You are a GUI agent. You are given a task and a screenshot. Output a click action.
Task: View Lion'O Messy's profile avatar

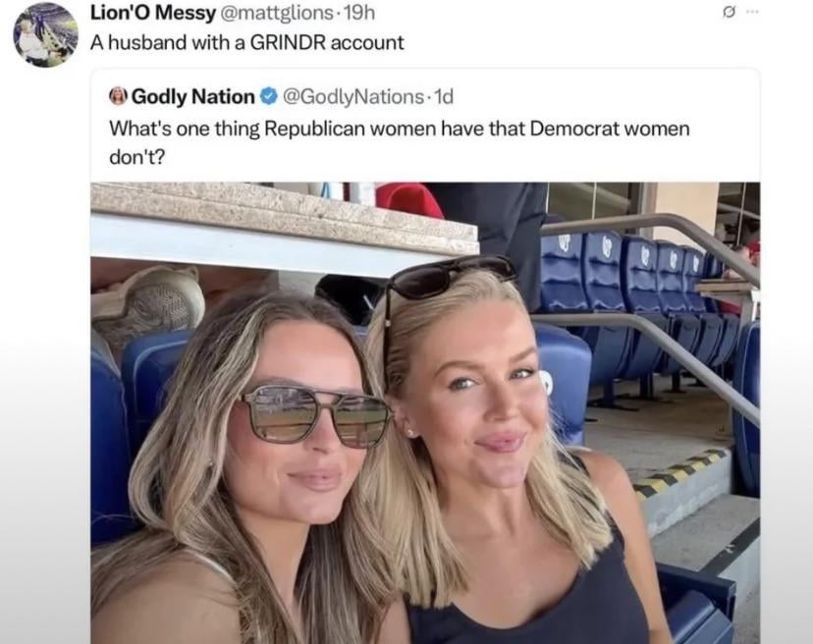[x=45, y=34]
